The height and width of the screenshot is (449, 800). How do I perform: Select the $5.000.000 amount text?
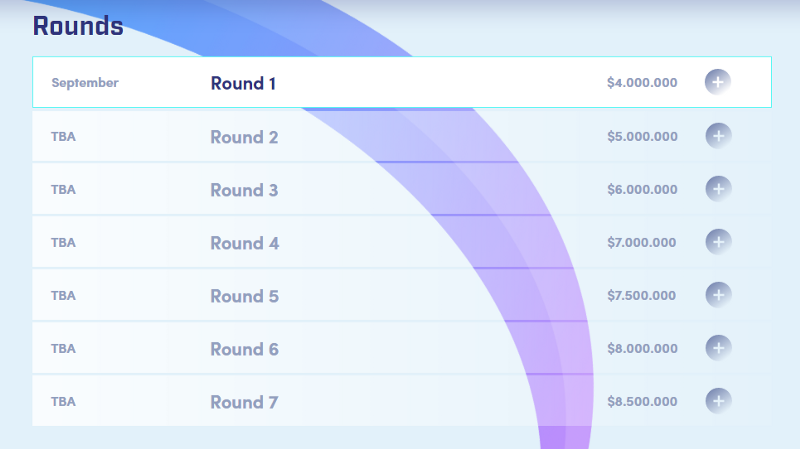coord(642,137)
